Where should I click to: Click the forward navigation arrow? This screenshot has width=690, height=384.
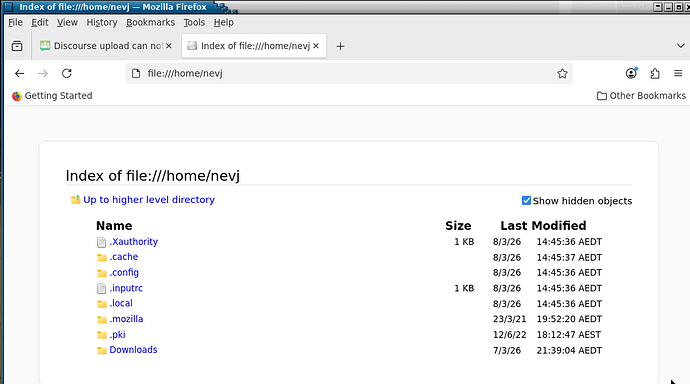43,73
